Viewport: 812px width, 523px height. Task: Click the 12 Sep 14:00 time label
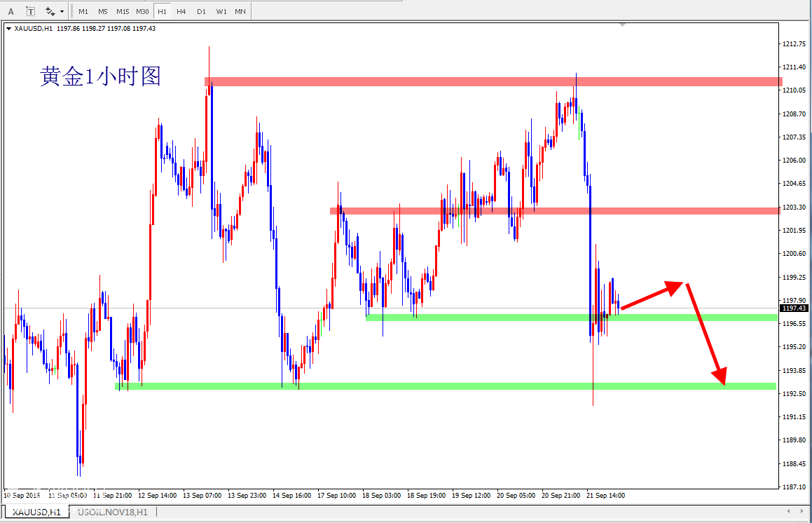[157, 496]
